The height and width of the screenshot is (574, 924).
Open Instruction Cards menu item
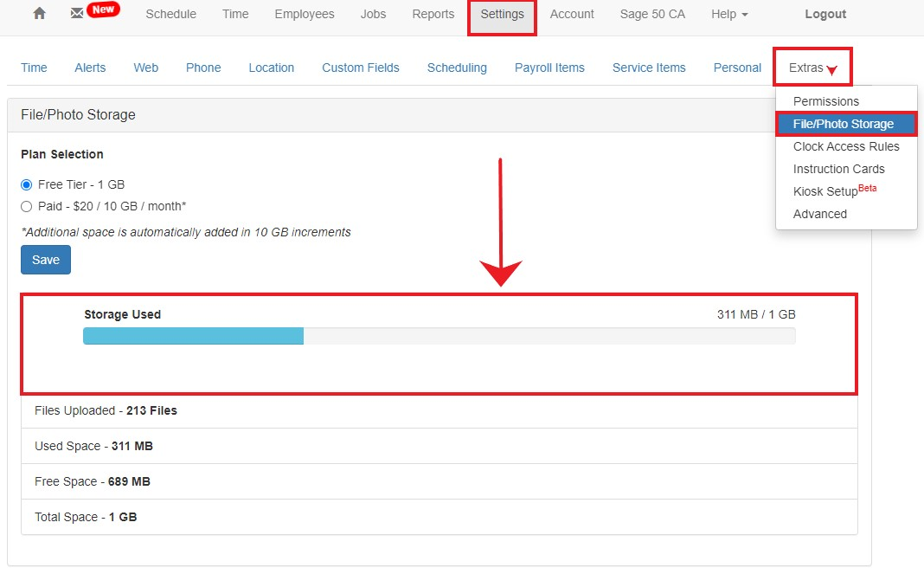click(x=838, y=169)
